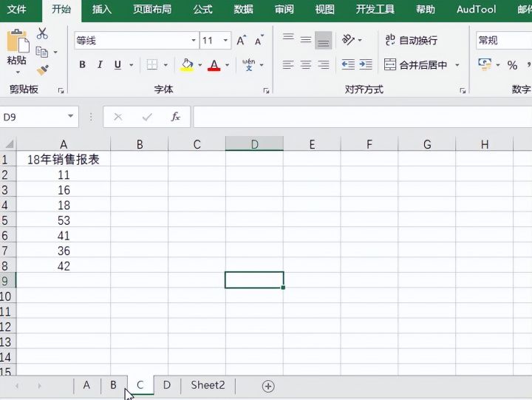532x400 pixels.
Task: Switch to sheet tab Sheet2
Action: coord(208,385)
